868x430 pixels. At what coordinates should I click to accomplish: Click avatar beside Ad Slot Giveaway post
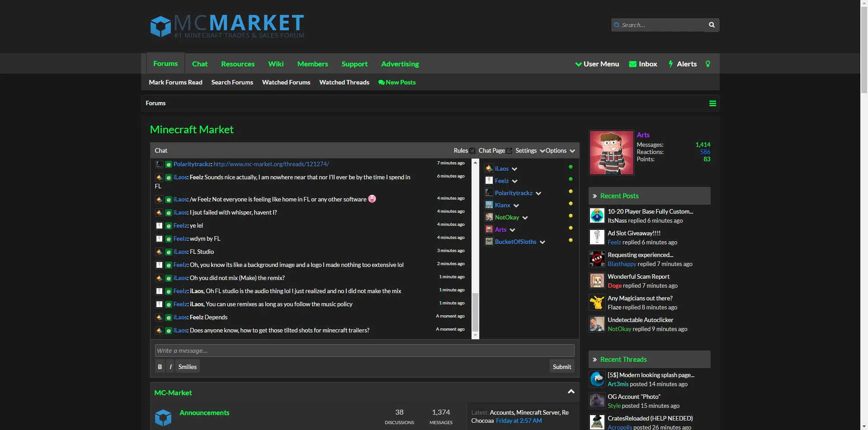coord(597,237)
